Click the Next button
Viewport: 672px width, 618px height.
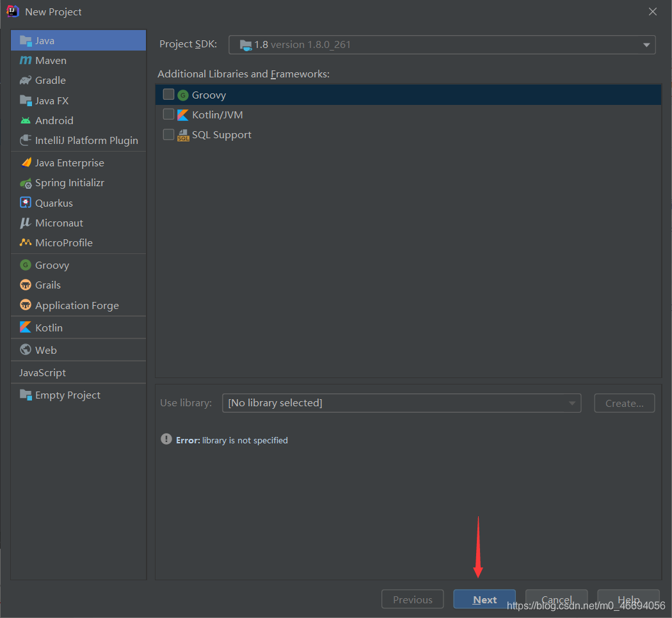pyautogui.click(x=484, y=599)
